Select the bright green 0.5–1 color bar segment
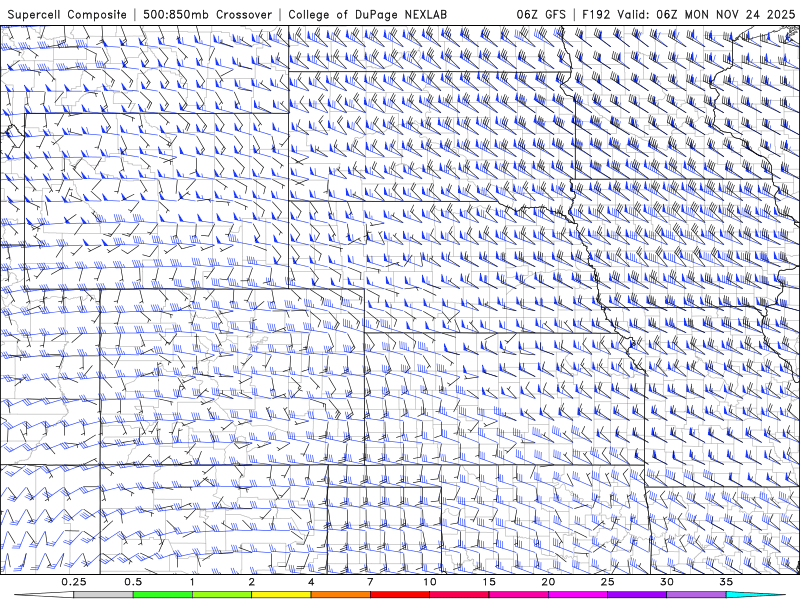 tap(162, 595)
